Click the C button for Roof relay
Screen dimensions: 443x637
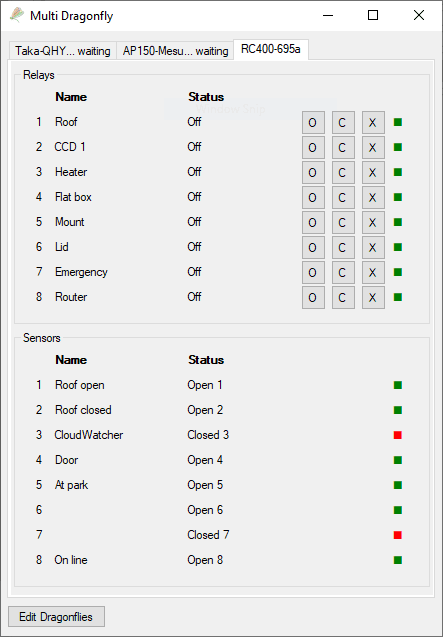[x=343, y=122]
